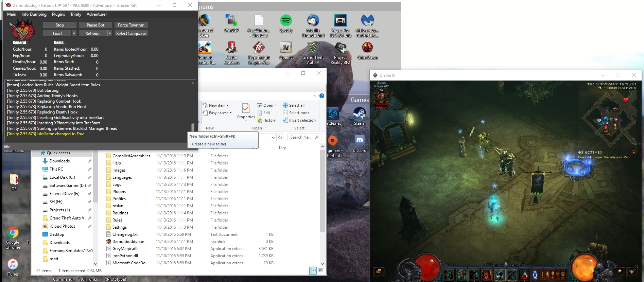Screen dimensions: 644x282
Task: Click the Force Townrun button
Action: (x=131, y=25)
